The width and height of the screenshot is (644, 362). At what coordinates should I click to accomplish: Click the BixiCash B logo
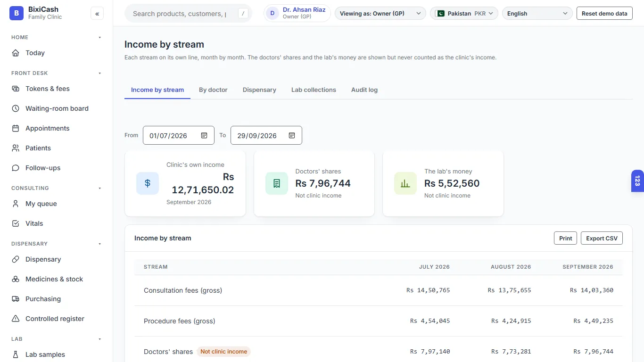pyautogui.click(x=17, y=13)
